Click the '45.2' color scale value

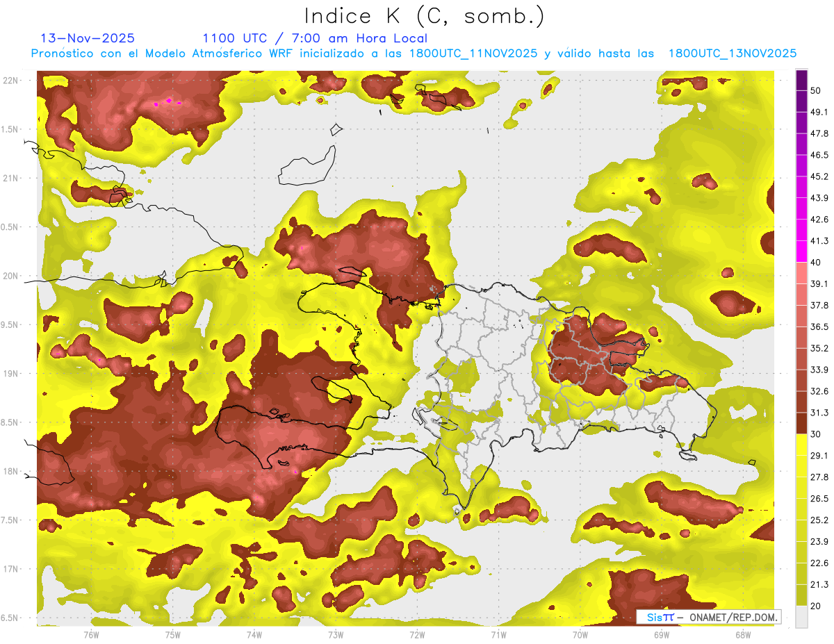coord(819,176)
